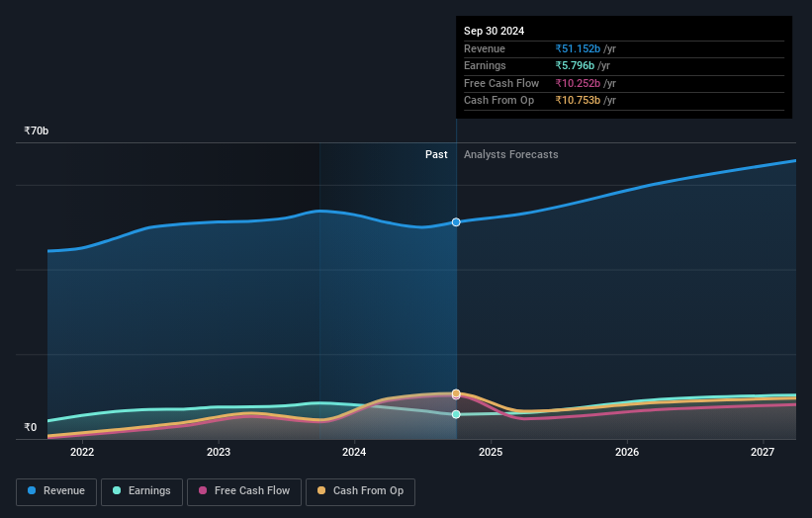
Task: Click the Past section label
Action: pos(436,154)
